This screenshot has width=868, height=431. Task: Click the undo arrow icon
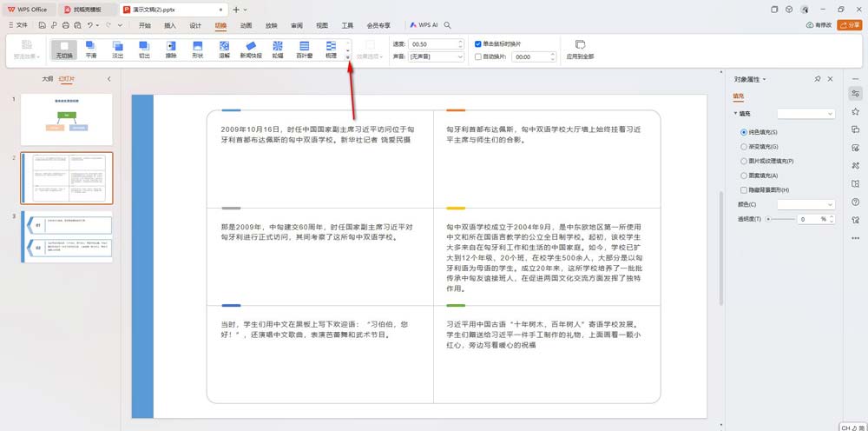click(x=89, y=25)
